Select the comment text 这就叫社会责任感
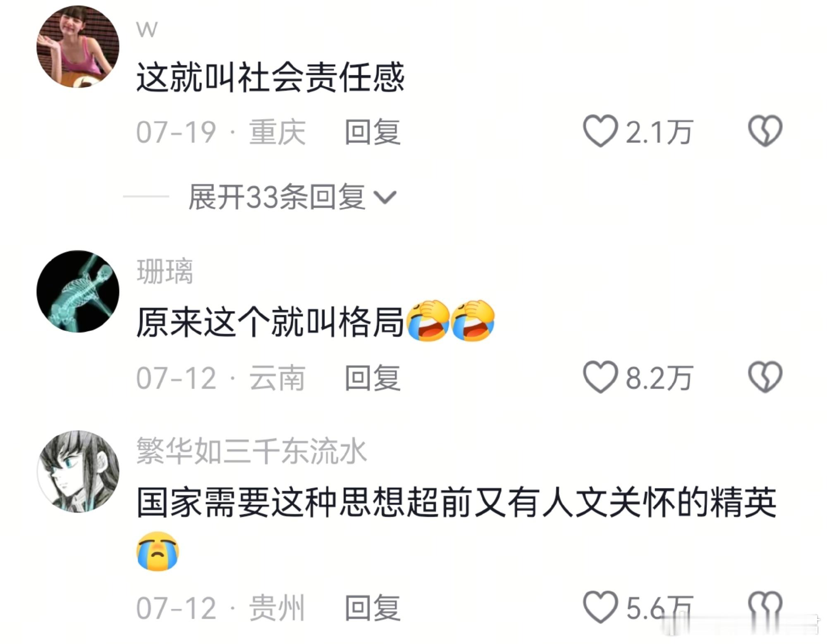827x644 pixels. (x=270, y=77)
